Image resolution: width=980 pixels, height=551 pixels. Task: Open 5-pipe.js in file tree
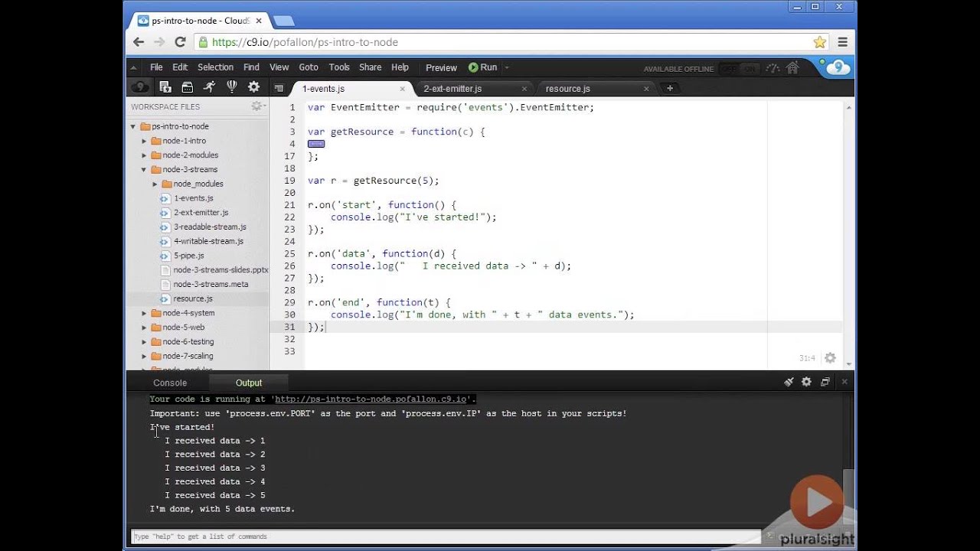click(188, 256)
